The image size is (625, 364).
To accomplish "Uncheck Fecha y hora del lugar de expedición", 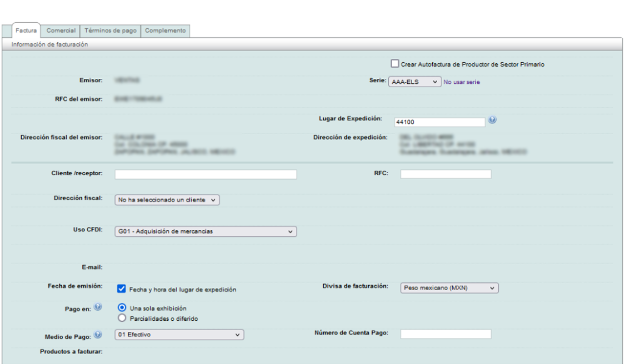I will tap(121, 289).
